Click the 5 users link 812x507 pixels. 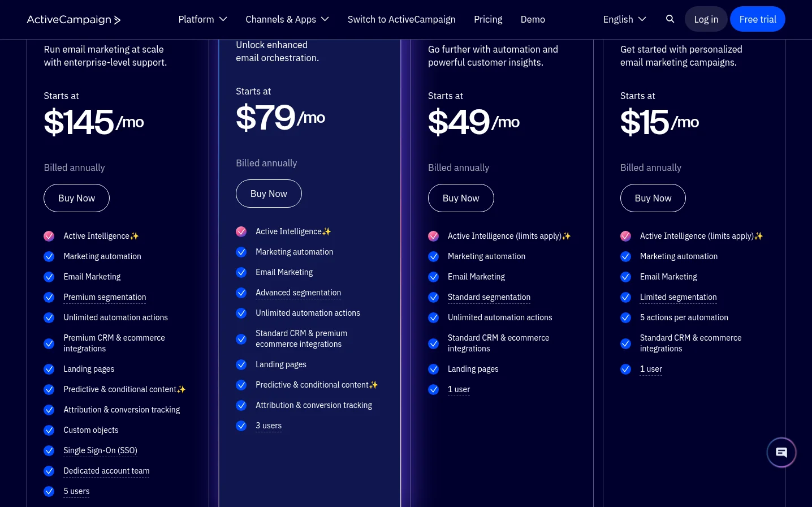tap(76, 491)
